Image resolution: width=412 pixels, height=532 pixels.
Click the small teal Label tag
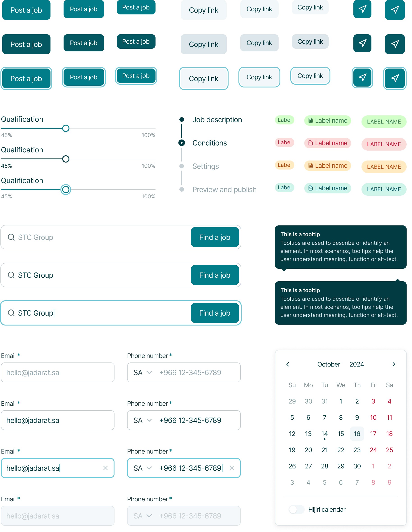tap(284, 188)
